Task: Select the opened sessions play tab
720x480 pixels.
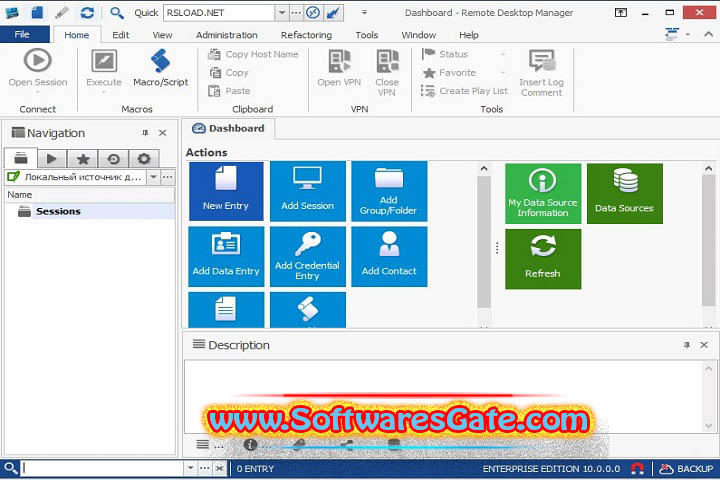Action: coord(51,159)
